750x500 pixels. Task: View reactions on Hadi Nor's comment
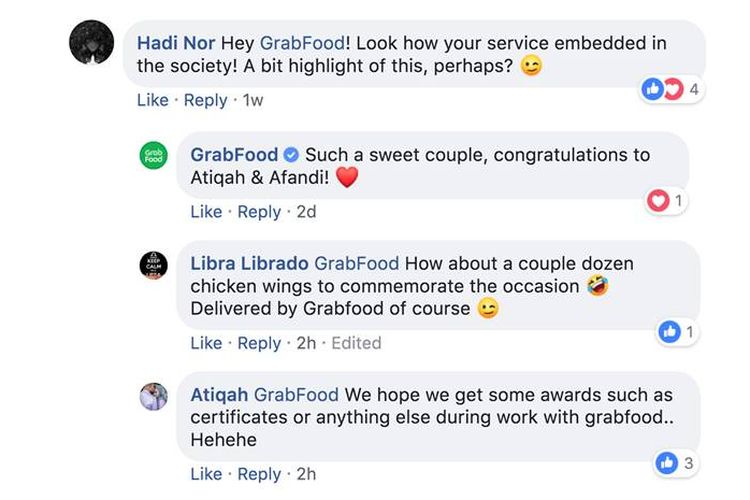(x=670, y=90)
